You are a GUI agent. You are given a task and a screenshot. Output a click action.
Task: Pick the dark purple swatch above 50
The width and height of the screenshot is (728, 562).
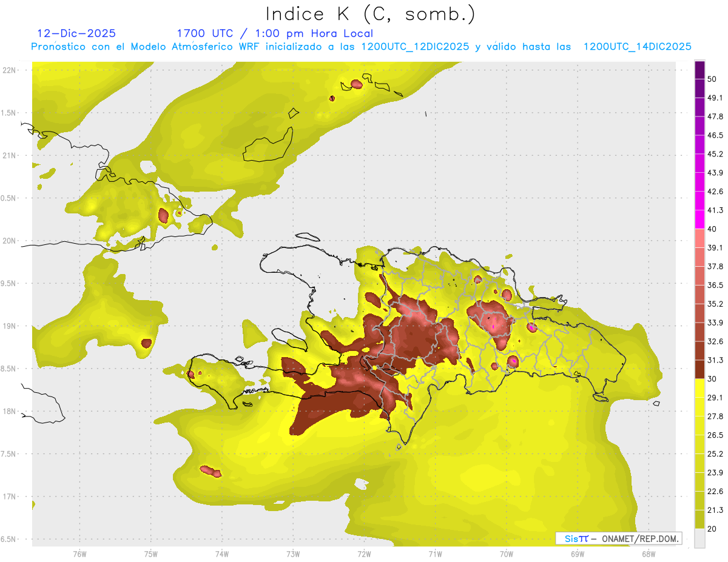point(699,70)
